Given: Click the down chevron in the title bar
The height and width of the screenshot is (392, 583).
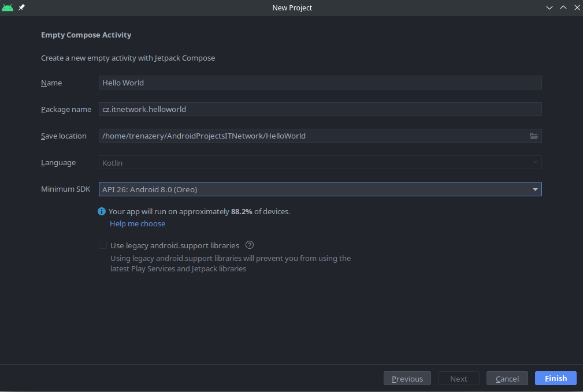Looking at the screenshot, I should click(549, 8).
